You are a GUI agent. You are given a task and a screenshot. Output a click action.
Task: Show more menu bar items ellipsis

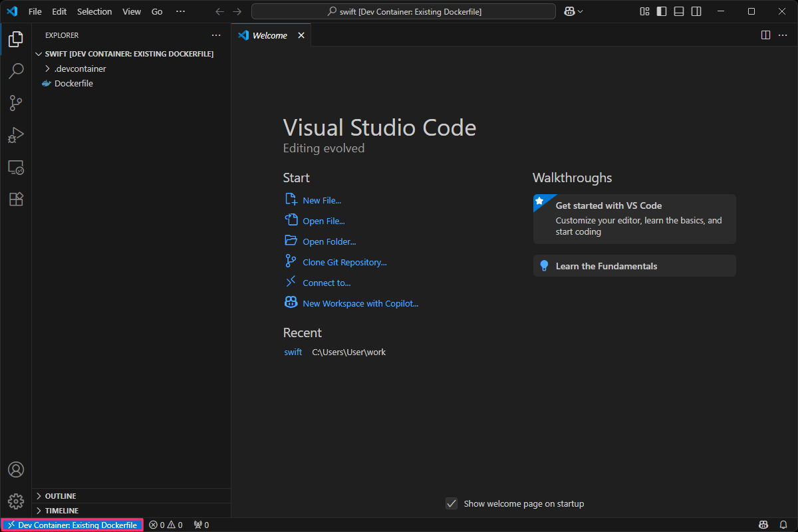click(181, 11)
